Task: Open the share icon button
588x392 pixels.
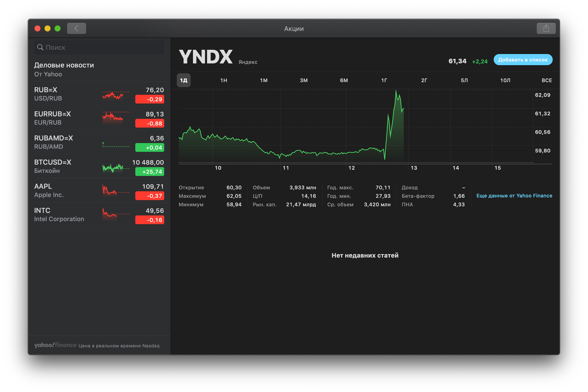Action: point(546,28)
